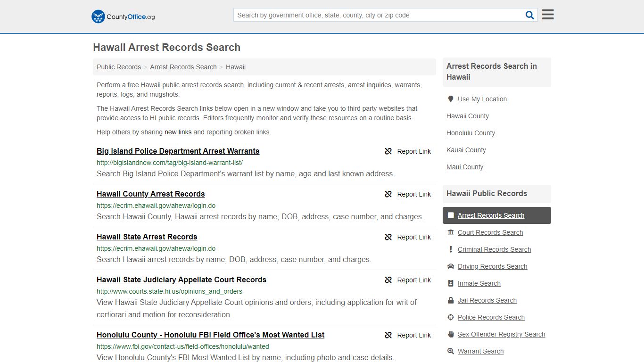Report the Hawaii County Arrest Records link
Image resolution: width=644 pixels, height=362 pixels.
414,194
